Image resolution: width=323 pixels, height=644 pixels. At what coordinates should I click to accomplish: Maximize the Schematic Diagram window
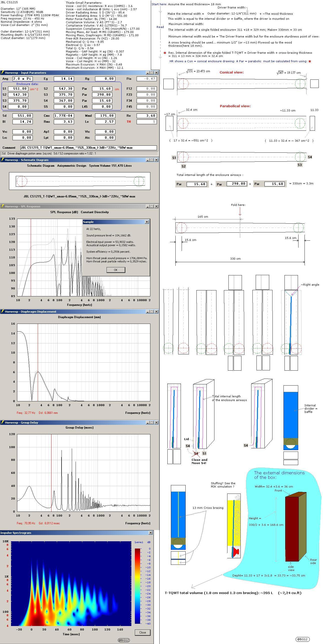(x=152, y=160)
